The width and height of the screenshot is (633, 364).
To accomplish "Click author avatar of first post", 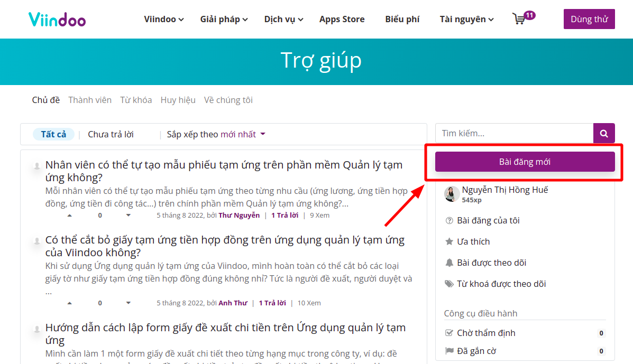I will point(36,166).
